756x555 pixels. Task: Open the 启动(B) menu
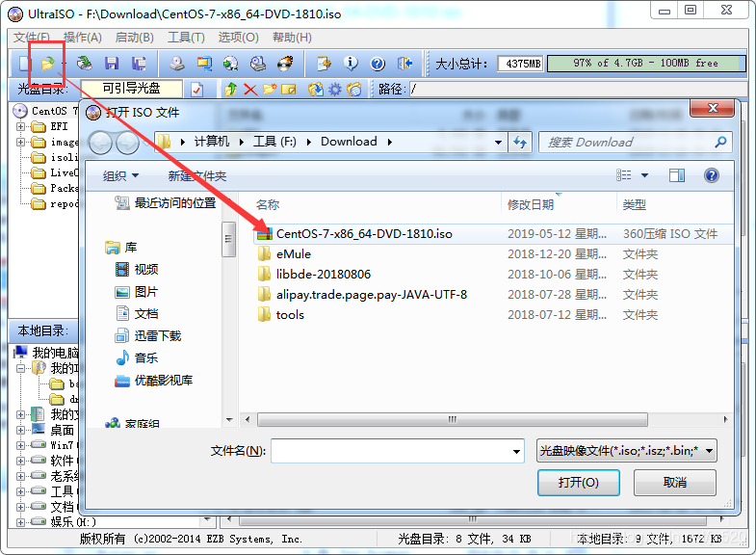pyautogui.click(x=135, y=38)
